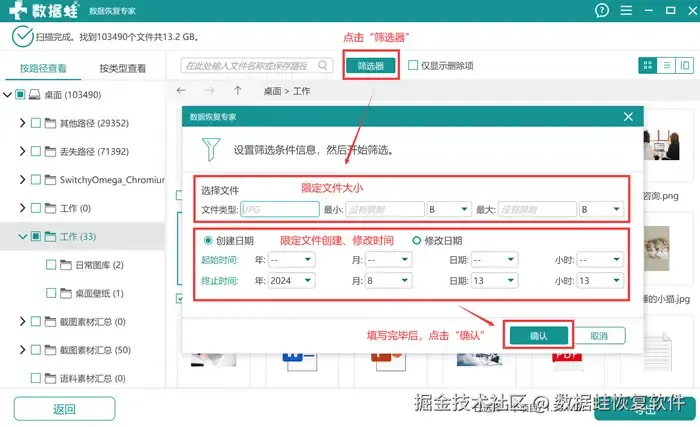Open the start time hour dropdown

pos(600,260)
